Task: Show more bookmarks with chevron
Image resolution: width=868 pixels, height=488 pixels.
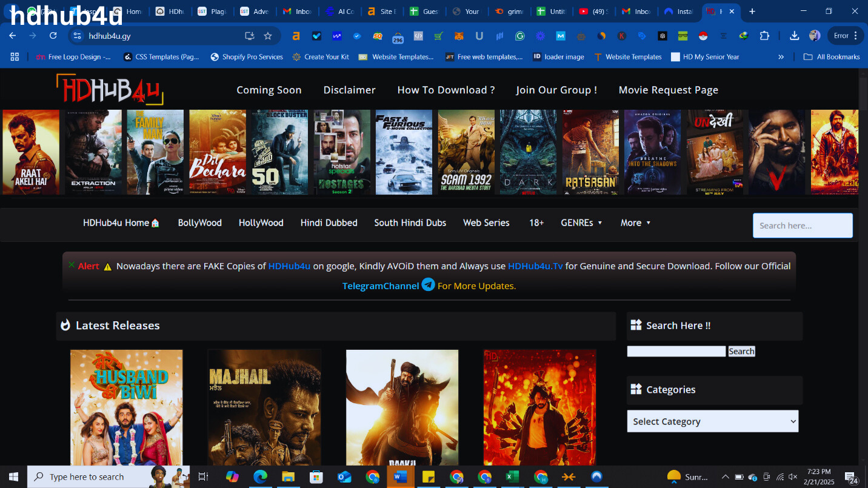Action: pos(781,56)
